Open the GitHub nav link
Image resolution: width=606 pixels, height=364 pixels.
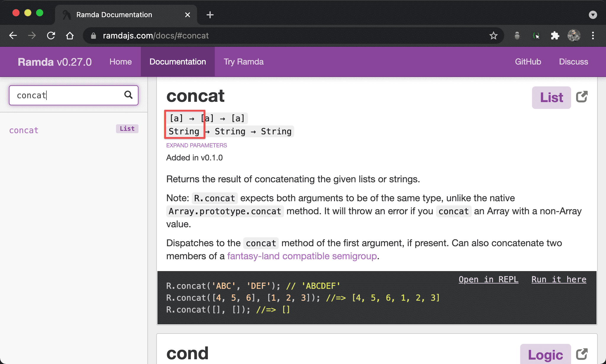528,62
